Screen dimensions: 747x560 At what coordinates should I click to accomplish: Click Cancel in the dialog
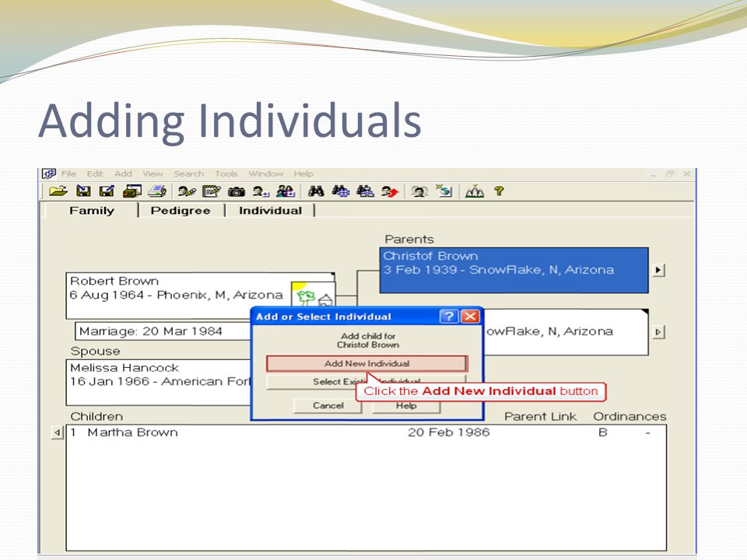point(328,406)
